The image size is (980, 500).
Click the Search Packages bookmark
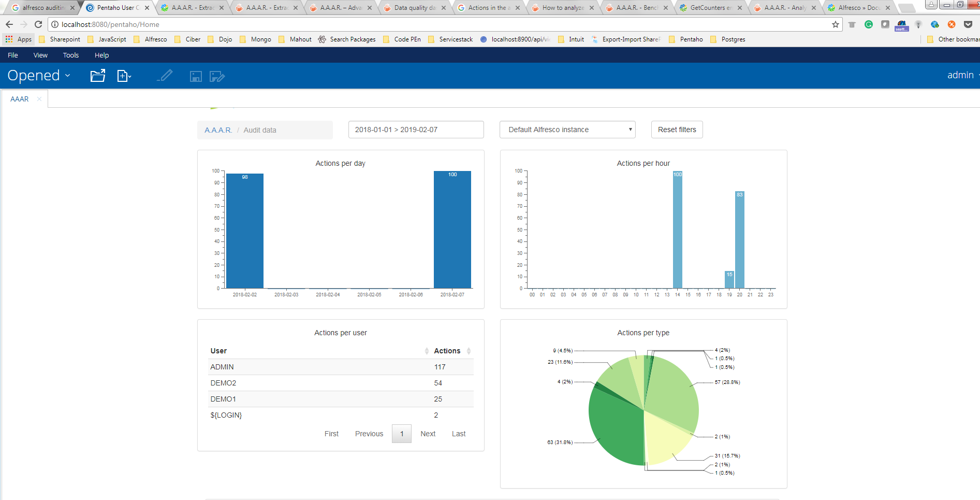point(347,39)
